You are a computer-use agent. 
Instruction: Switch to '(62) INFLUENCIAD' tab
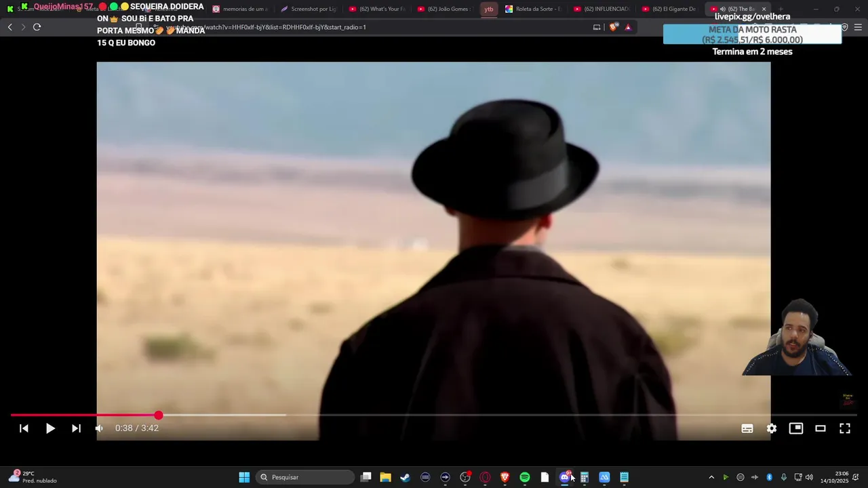[x=601, y=9]
